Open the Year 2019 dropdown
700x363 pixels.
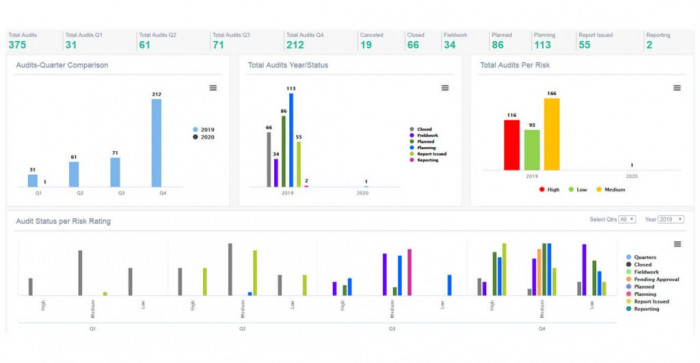pos(671,219)
